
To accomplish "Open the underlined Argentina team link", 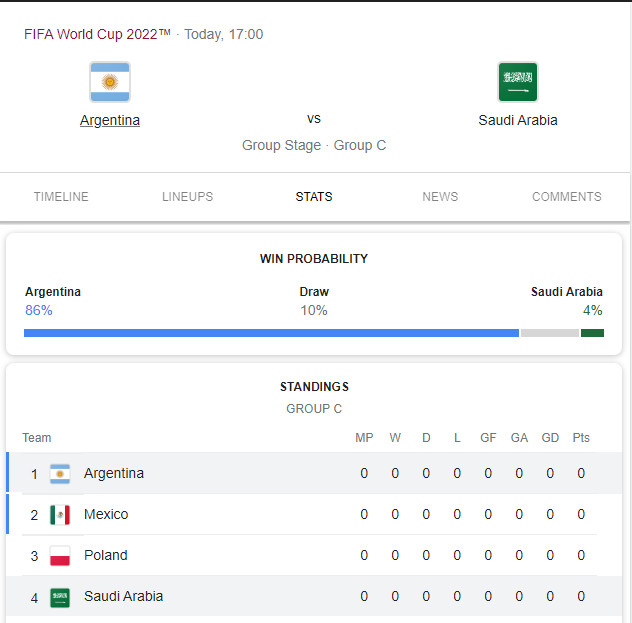I will 110,120.
